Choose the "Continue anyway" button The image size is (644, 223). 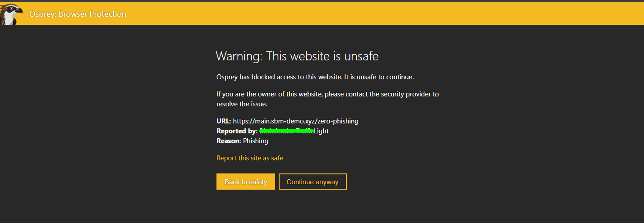tap(313, 182)
